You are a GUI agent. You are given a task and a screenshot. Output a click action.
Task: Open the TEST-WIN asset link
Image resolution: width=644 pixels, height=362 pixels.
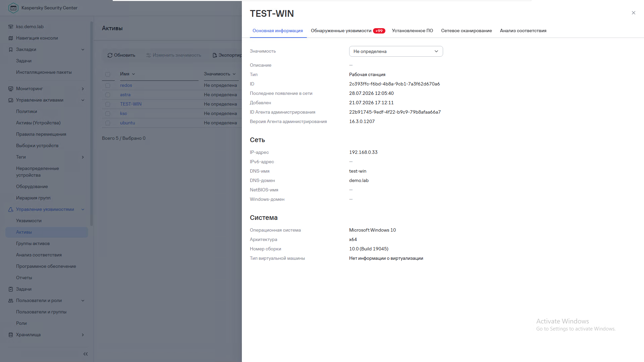(x=131, y=104)
